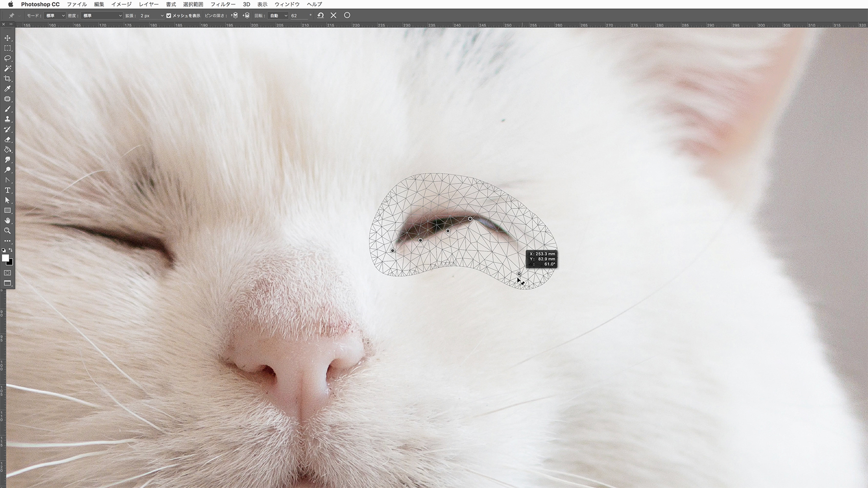Open the Photoshop CC application menu

41,4
